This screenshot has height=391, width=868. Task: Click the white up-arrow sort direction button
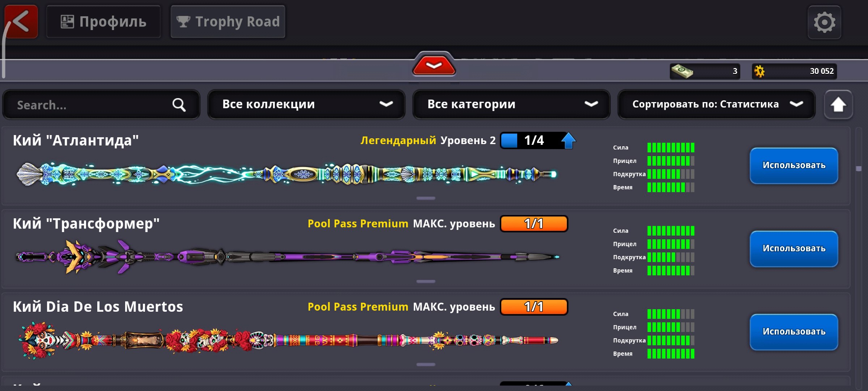838,105
